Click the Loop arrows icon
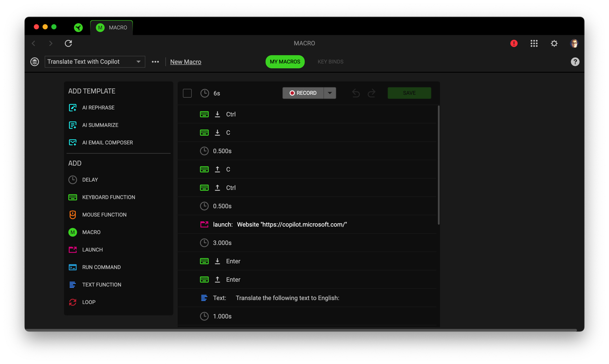The height and width of the screenshot is (364, 609). click(x=73, y=302)
